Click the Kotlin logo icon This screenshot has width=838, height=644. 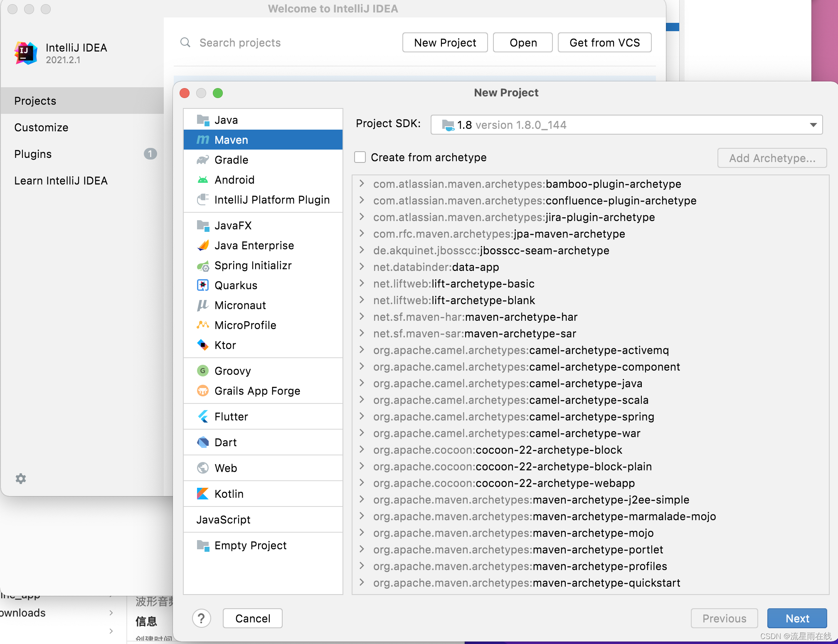(203, 494)
